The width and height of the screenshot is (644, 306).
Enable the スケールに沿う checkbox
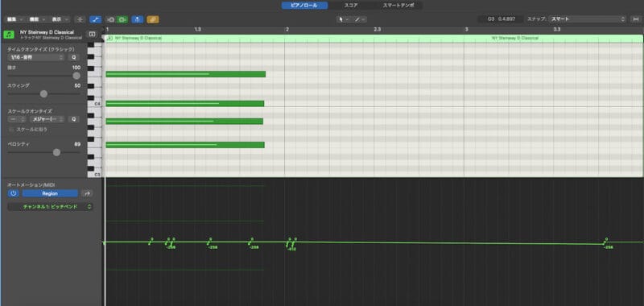click(x=11, y=130)
